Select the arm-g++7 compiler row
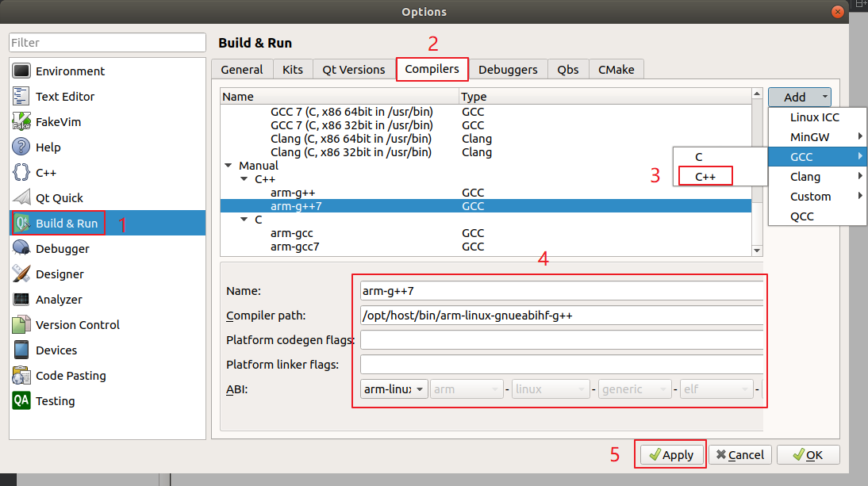This screenshot has height=486, width=868. click(486, 206)
